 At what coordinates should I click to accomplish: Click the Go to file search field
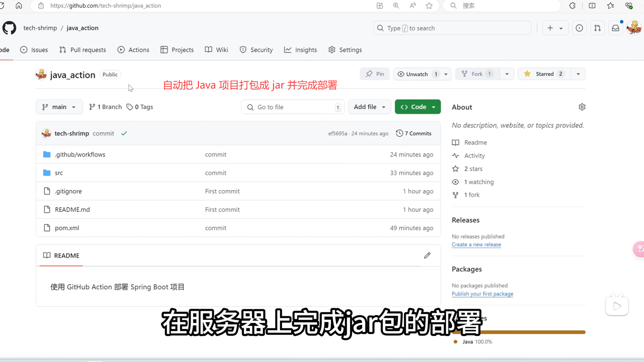292,107
